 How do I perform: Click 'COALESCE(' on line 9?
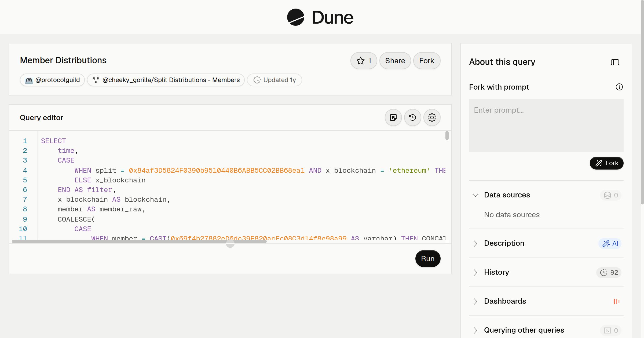click(x=76, y=219)
